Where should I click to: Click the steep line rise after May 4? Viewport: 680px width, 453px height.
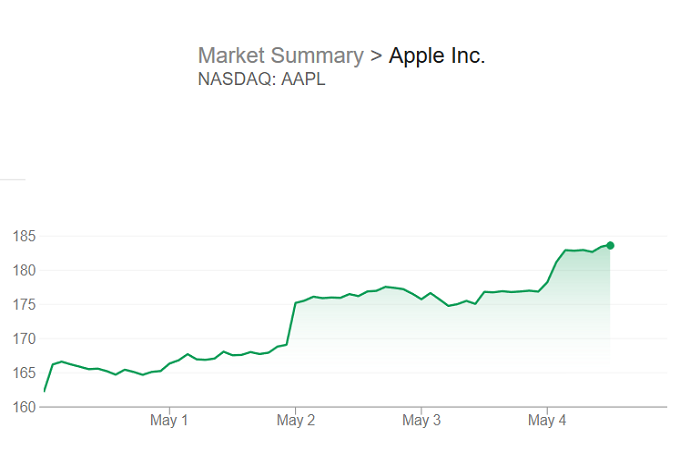(556, 265)
